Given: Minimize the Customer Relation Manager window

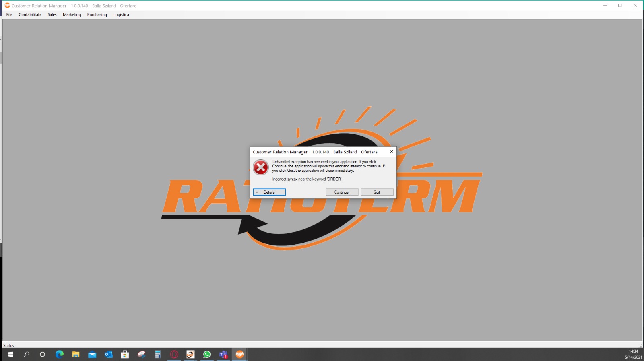Looking at the screenshot, I should coord(605,6).
